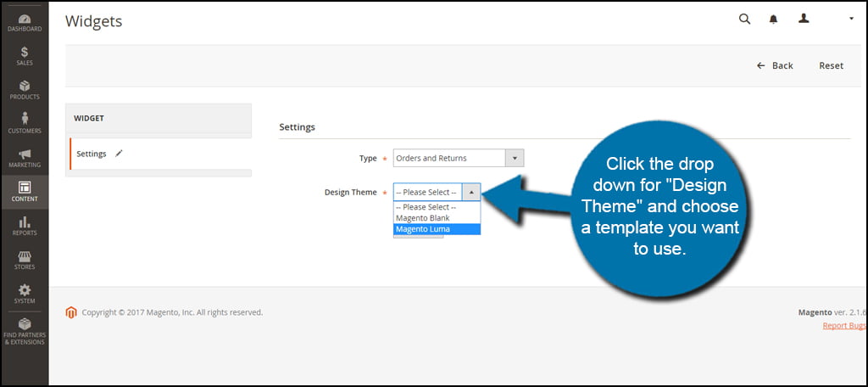This screenshot has height=387, width=868.
Task: Open the Type dropdown
Action: (459, 158)
